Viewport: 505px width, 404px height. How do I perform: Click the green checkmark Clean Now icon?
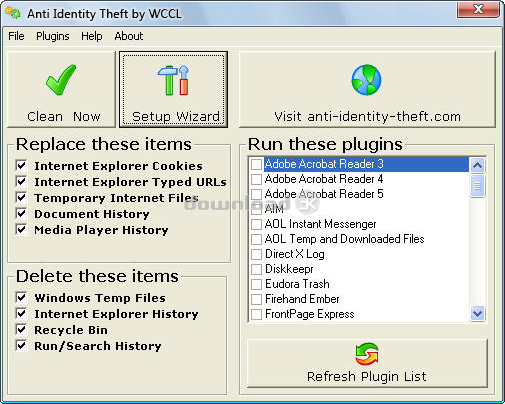pos(61,80)
